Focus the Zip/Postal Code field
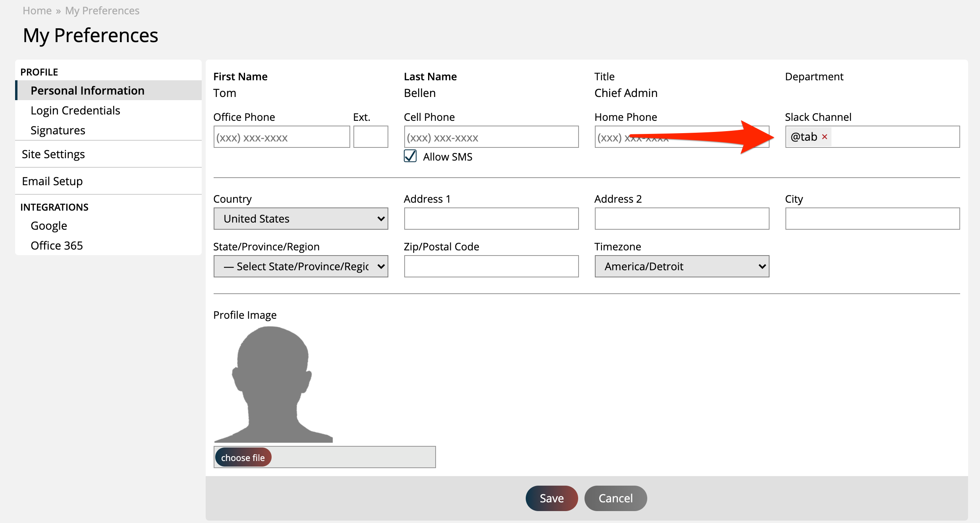 pos(491,266)
